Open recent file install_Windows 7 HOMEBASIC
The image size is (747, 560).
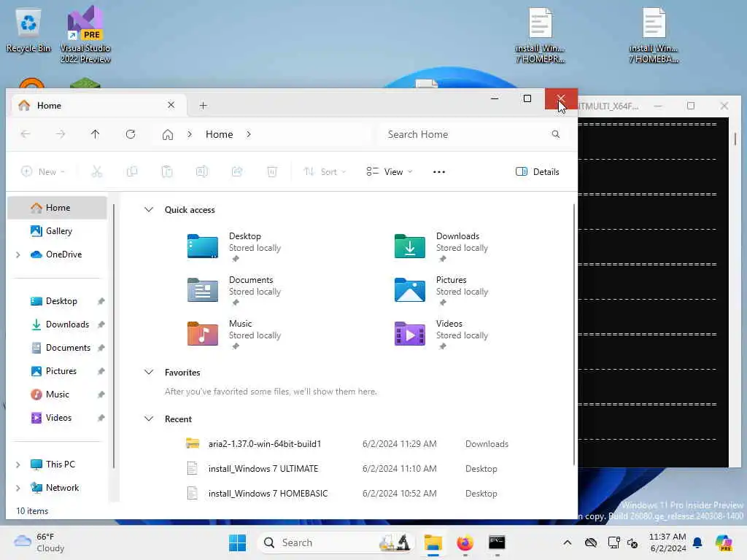[348, 494]
